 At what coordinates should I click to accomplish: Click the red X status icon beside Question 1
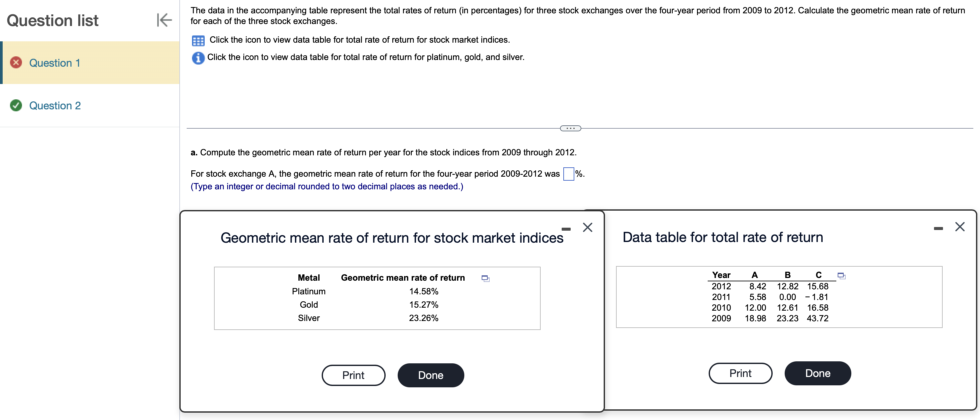(15, 63)
